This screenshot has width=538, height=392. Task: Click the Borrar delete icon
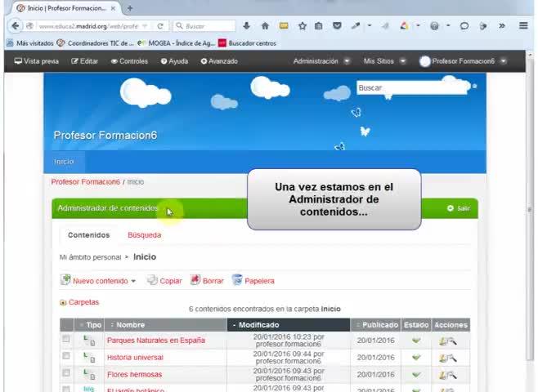[195, 280]
